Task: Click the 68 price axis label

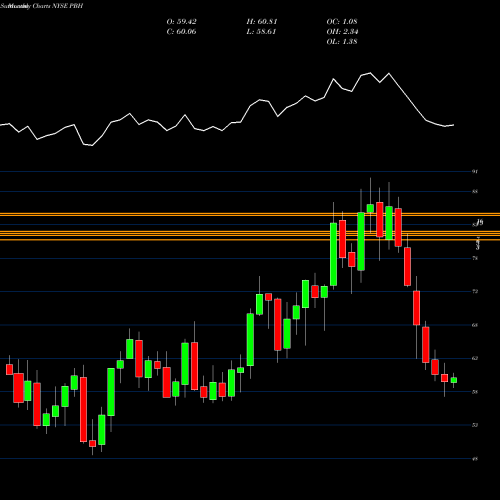Action: (x=475, y=325)
